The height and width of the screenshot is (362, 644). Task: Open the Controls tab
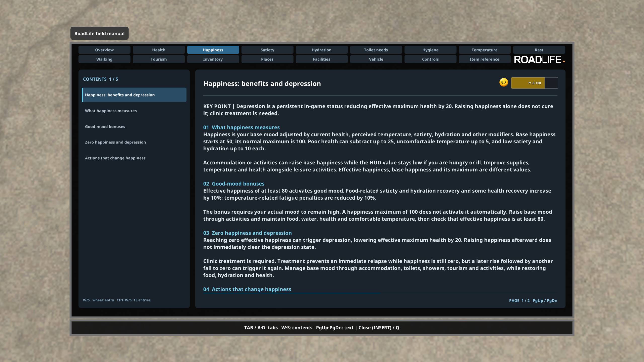point(430,59)
